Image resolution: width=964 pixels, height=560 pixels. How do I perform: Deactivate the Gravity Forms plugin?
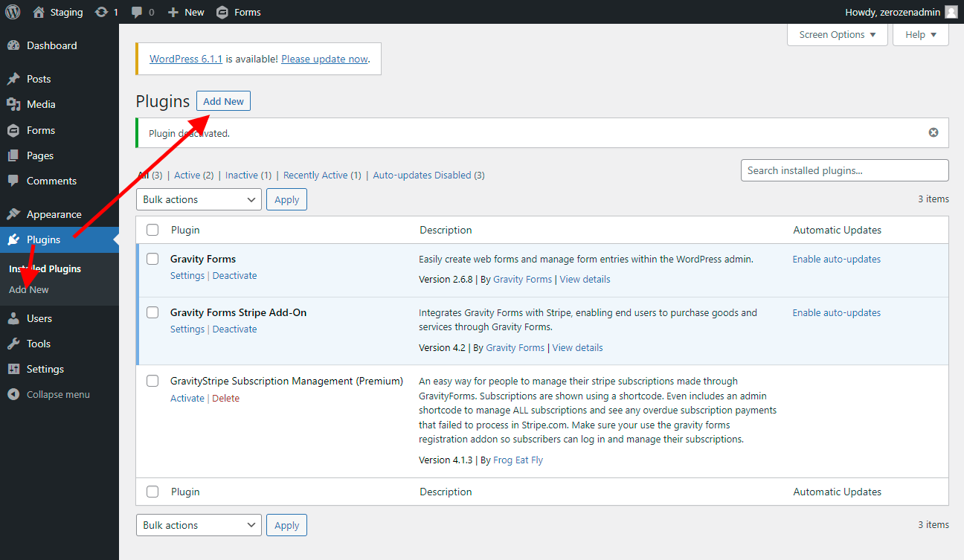[235, 275]
